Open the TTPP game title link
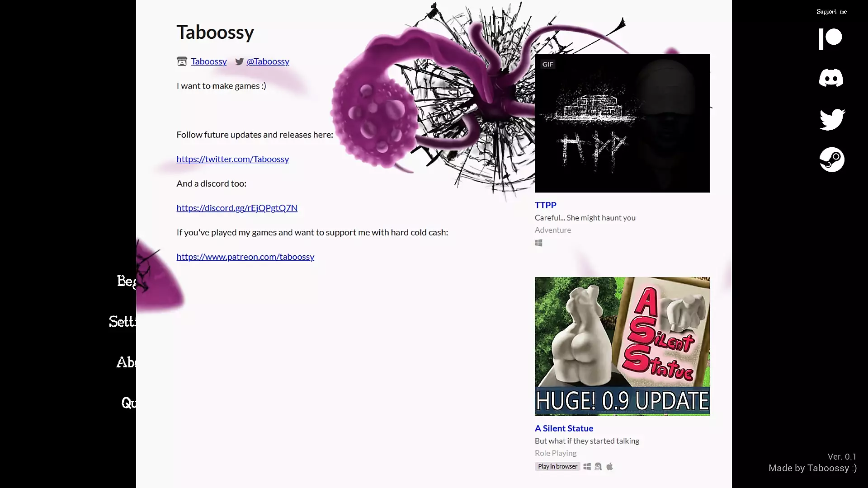Screen dimensions: 868x488 [x=545, y=205]
